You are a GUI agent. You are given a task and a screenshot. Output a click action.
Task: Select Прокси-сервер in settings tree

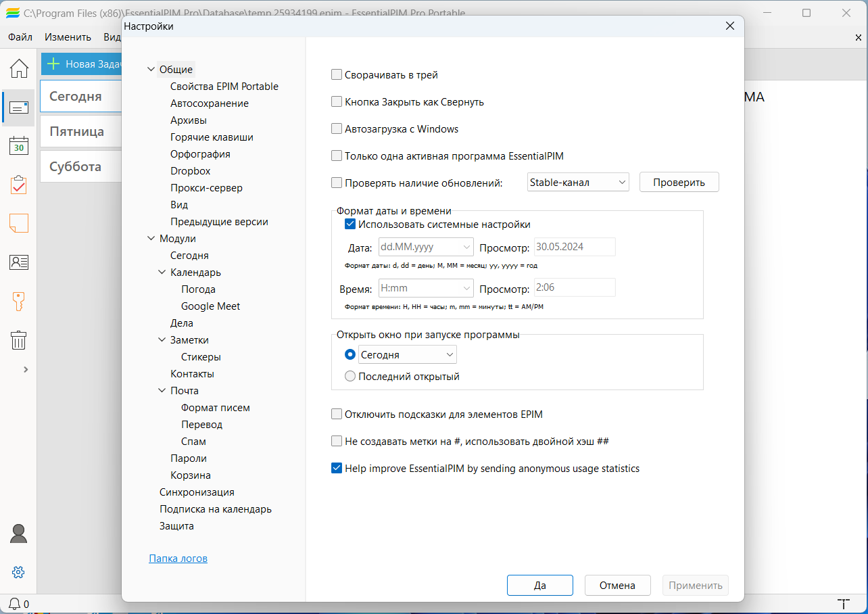tap(206, 187)
